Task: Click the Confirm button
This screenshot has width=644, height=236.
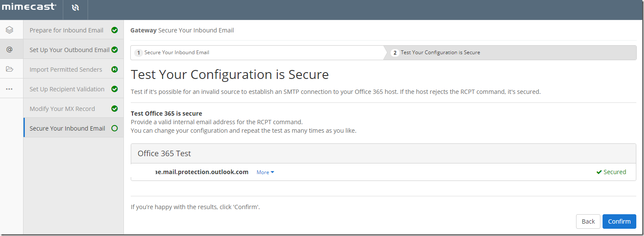Action: tap(619, 221)
